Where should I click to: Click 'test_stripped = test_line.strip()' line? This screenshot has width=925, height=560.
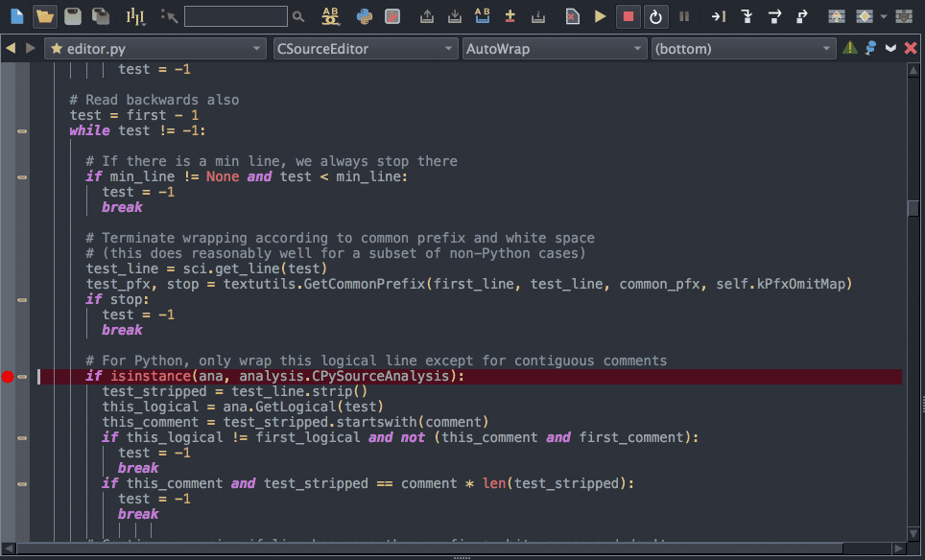tap(235, 391)
